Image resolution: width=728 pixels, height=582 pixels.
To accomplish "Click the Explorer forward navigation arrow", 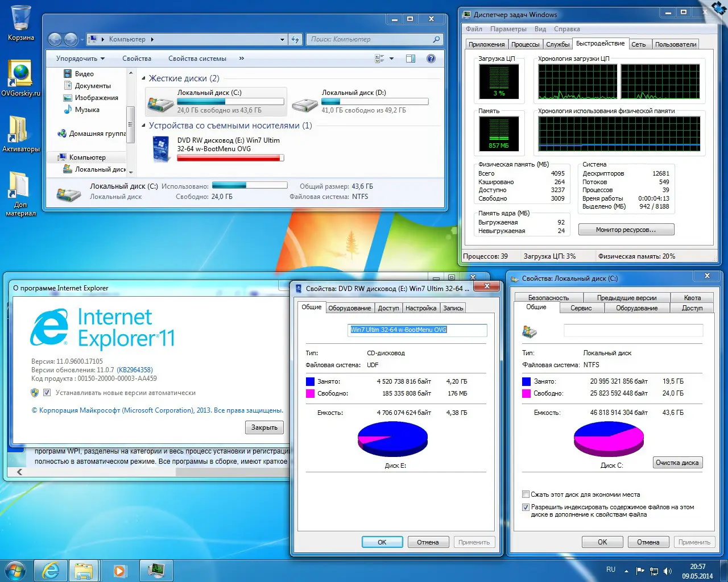I will [x=71, y=39].
